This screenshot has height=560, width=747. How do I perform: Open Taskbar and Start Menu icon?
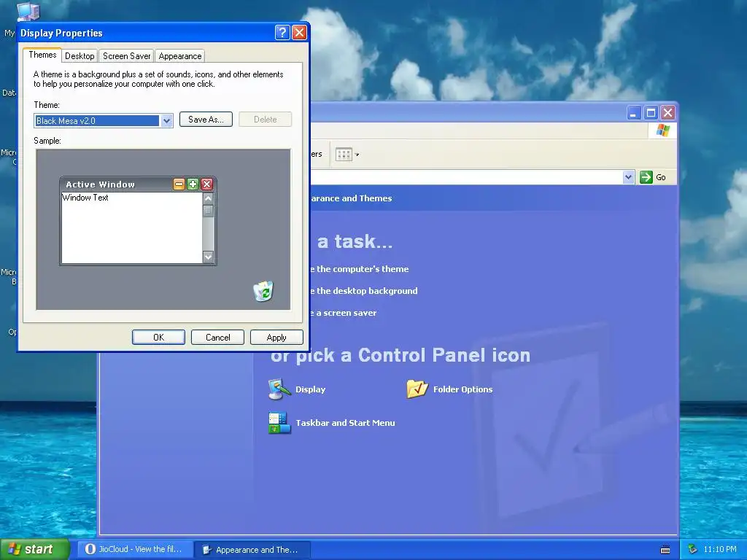[279, 423]
